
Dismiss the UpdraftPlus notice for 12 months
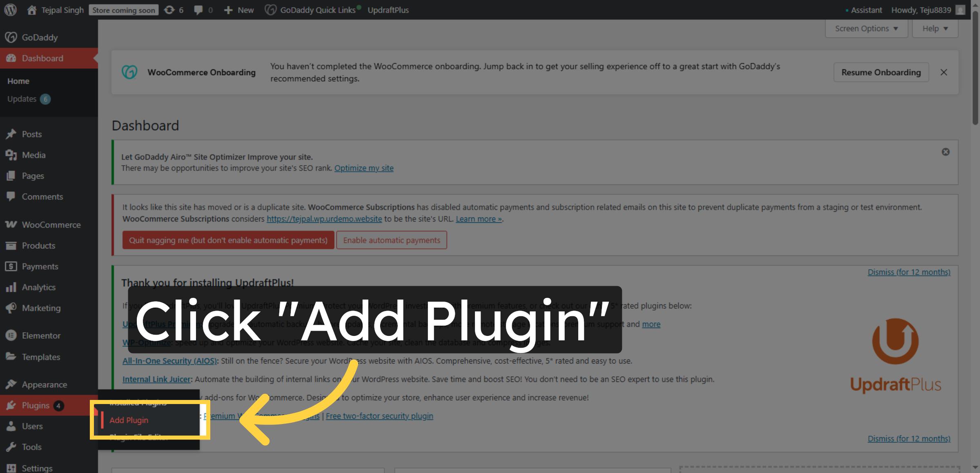click(909, 272)
